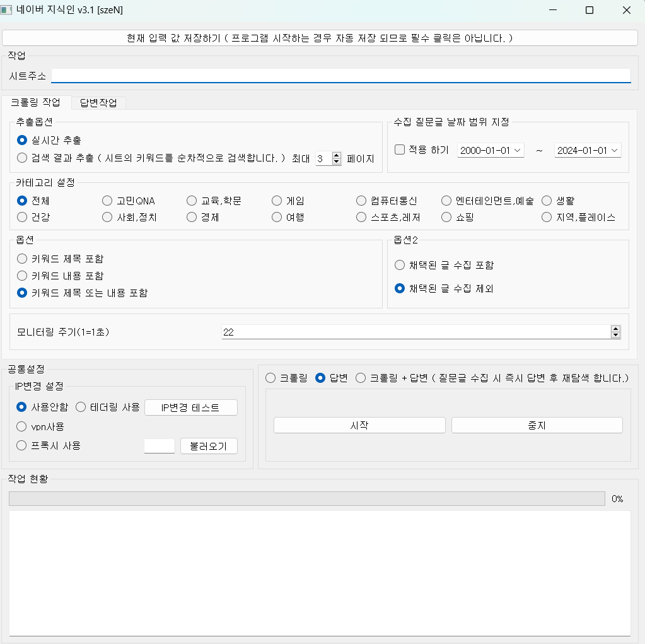Screen dimensions: 645x644
Task: Open the 2024-01-01 end date dropdown
Action: pyautogui.click(x=588, y=151)
